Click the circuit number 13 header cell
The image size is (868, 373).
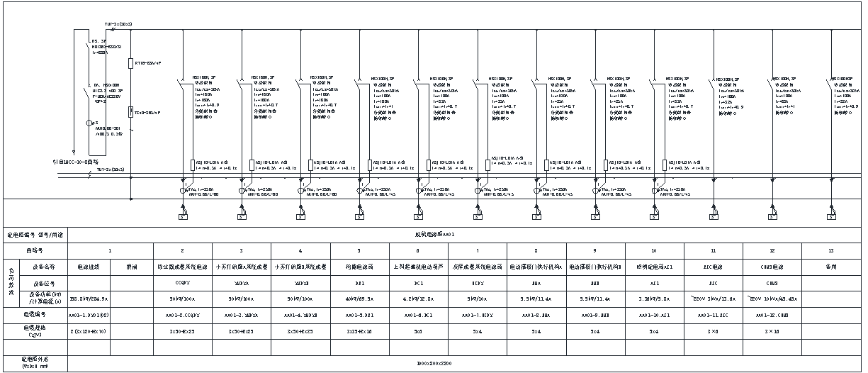click(x=831, y=250)
